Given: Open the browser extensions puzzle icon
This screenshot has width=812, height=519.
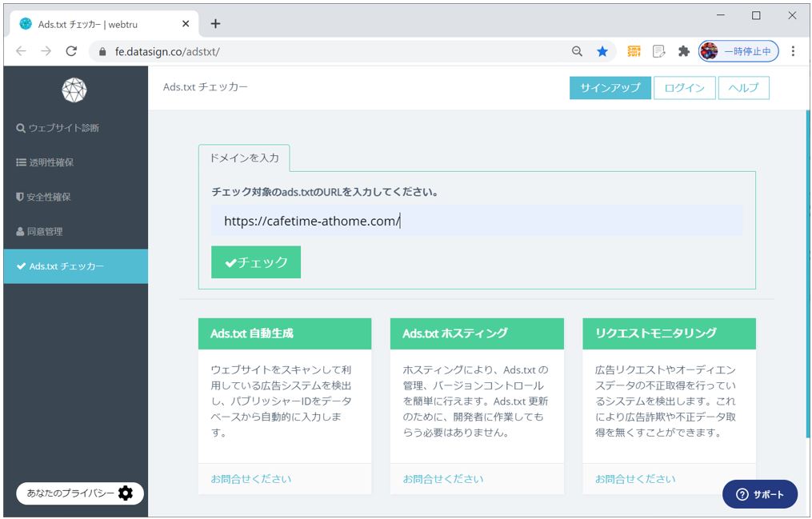Looking at the screenshot, I should (x=683, y=51).
